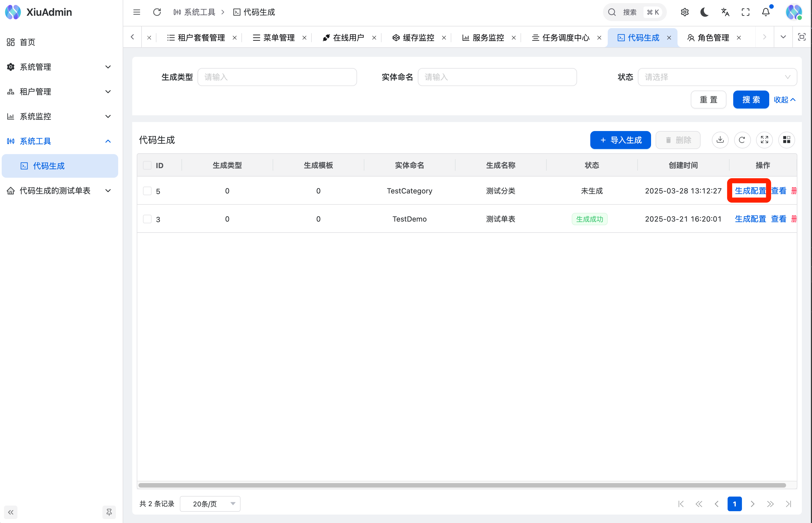Click the 导入生成 button
This screenshot has width=812, height=523.
[x=620, y=140]
